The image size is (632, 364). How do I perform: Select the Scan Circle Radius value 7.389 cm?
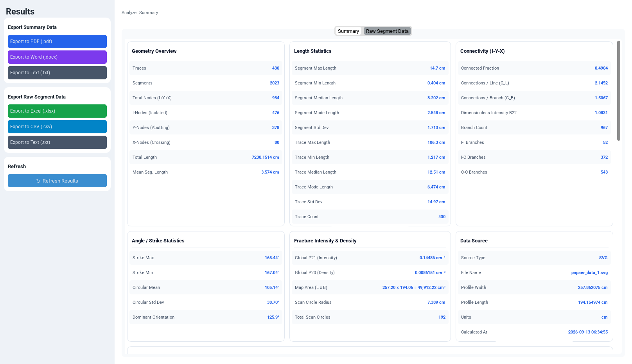tap(436, 302)
